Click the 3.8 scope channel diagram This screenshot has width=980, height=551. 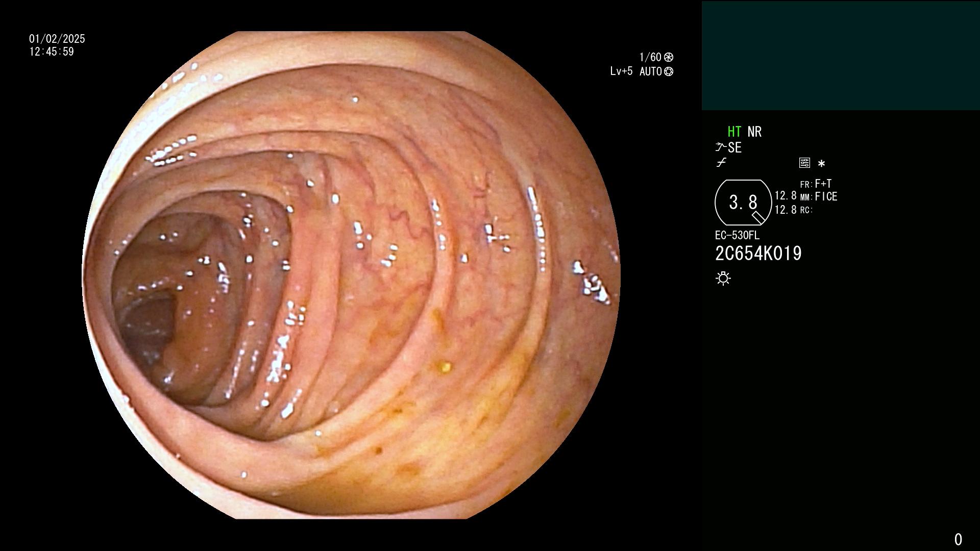point(743,203)
